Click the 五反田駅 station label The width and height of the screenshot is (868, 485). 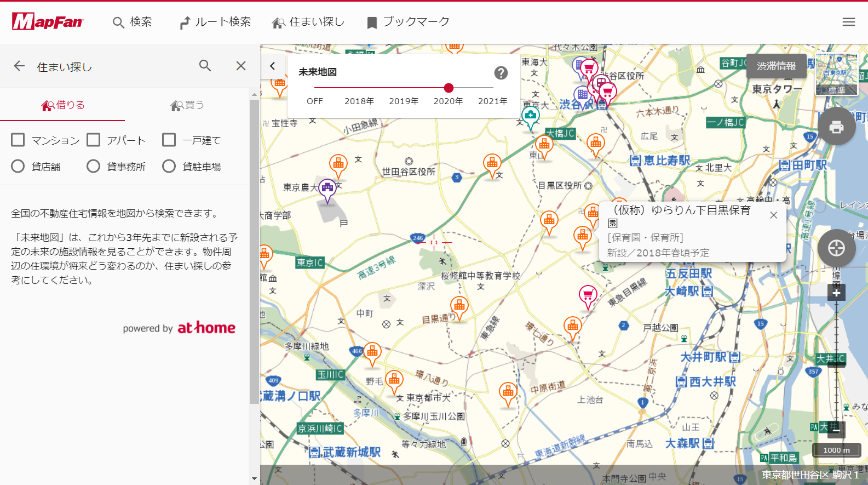689,273
